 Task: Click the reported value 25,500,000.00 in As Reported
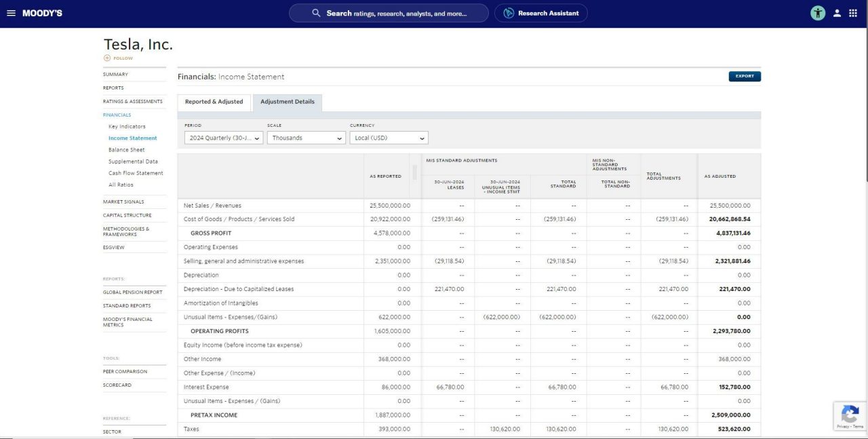[390, 206]
